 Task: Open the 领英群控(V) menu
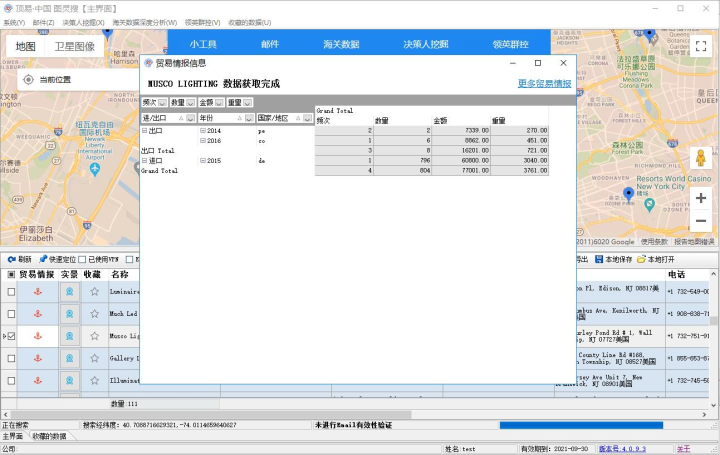pos(202,22)
